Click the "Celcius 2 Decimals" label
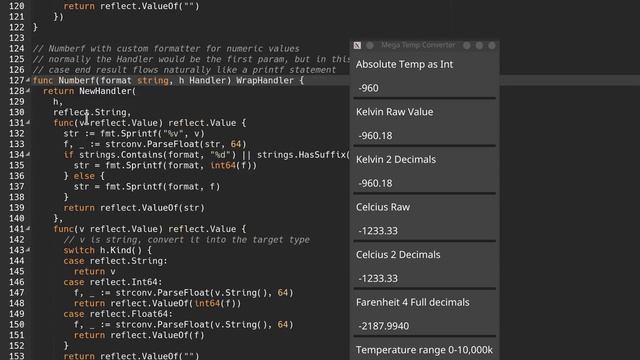The height and width of the screenshot is (360, 640). tap(398, 255)
